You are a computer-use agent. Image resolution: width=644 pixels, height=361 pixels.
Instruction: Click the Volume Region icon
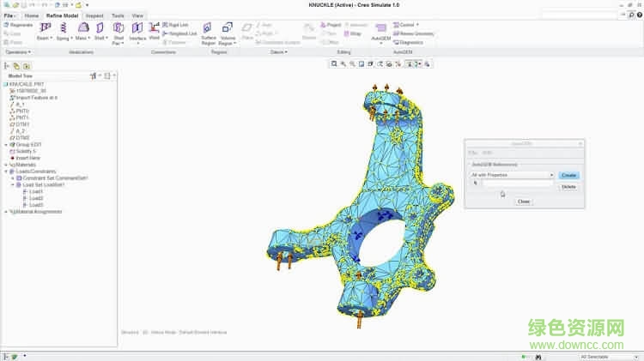tap(229, 31)
